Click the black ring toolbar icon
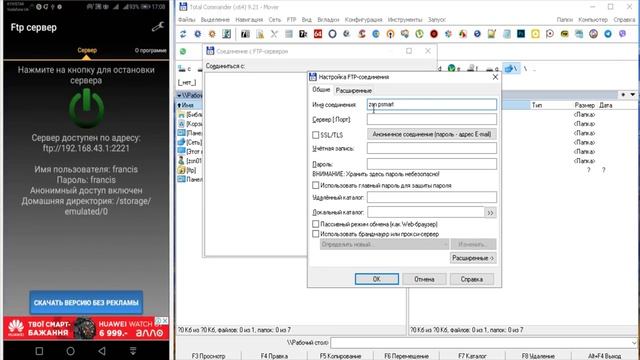640x360 pixels. point(332,34)
